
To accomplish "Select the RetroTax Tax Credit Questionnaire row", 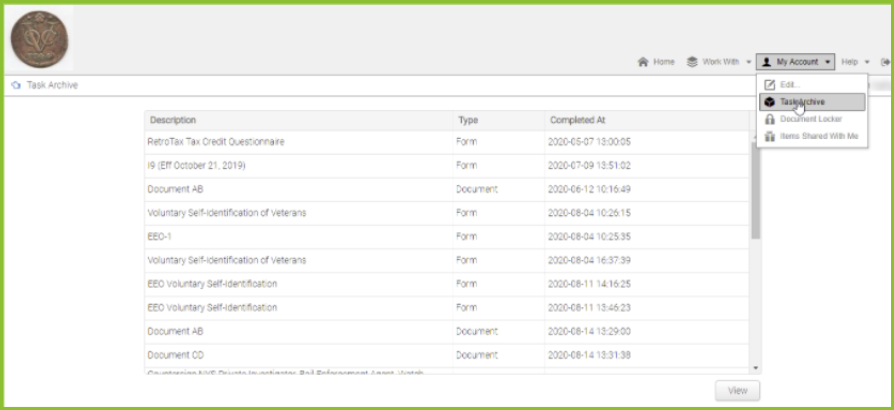I will click(448, 142).
